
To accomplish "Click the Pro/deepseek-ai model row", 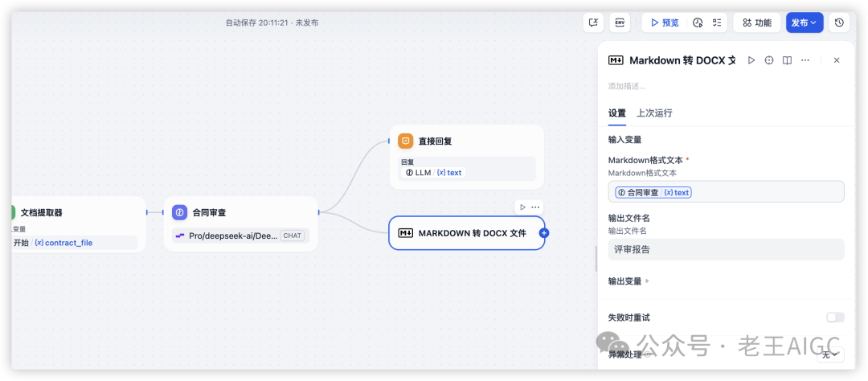I will [240, 236].
